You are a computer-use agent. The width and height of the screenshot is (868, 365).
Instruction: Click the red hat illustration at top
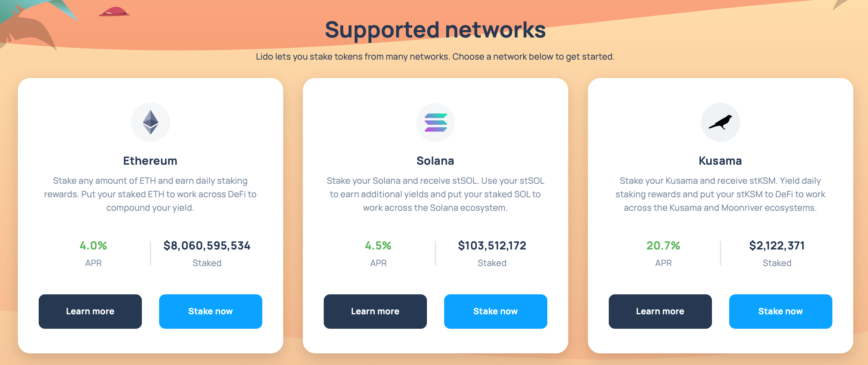tap(114, 12)
